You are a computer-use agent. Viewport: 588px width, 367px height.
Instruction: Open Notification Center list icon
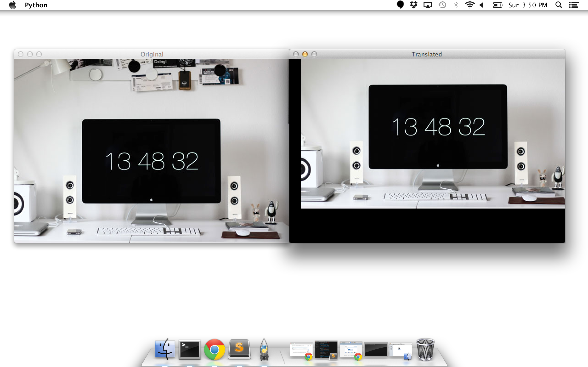(574, 5)
